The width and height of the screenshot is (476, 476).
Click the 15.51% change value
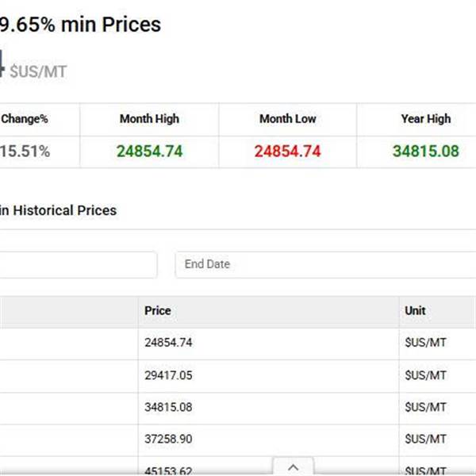tap(25, 151)
